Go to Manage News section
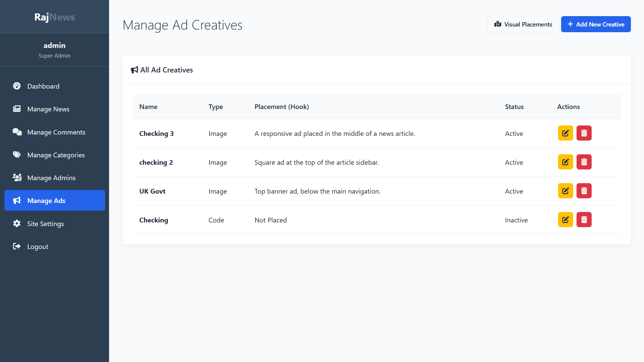Viewport: 644px width, 362px height. point(48,109)
